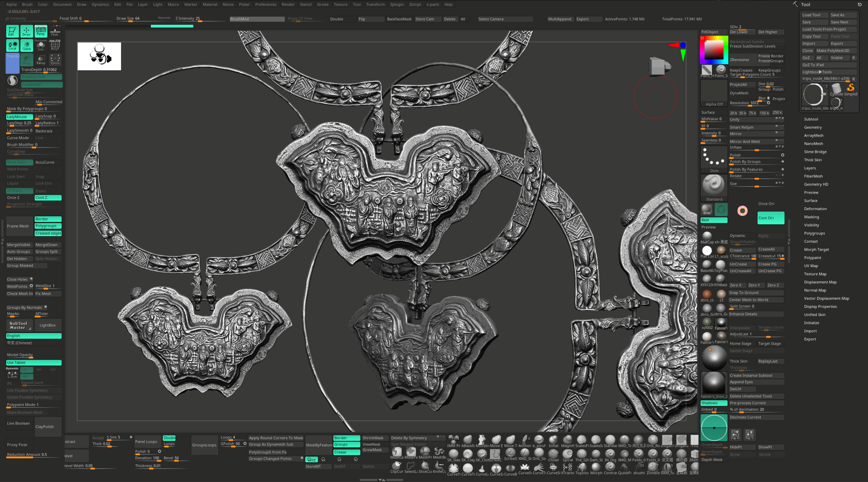Enable Solo mode icon
The height and width of the screenshot is (482, 868).
coord(41,45)
